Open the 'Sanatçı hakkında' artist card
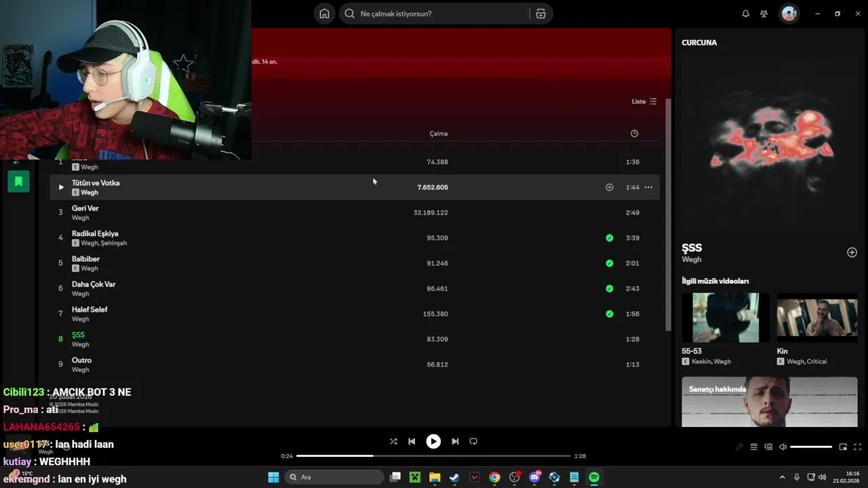868x488 pixels. tap(770, 402)
